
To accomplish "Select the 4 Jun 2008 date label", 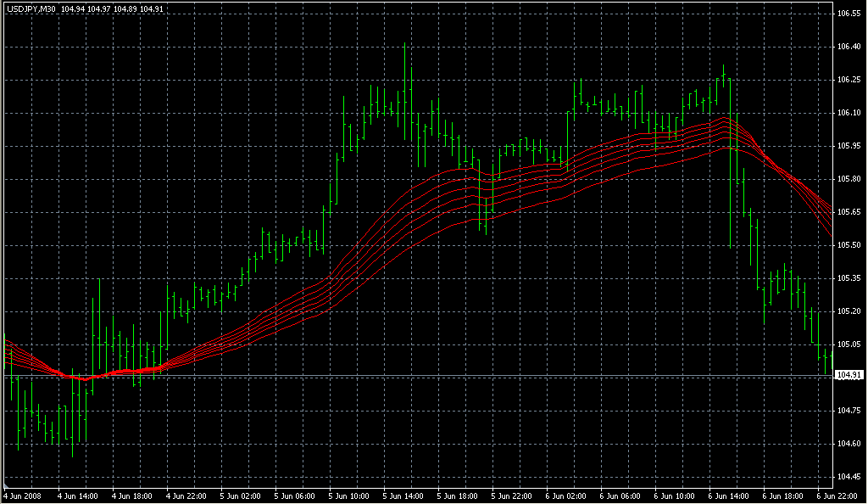I will 23,496.
